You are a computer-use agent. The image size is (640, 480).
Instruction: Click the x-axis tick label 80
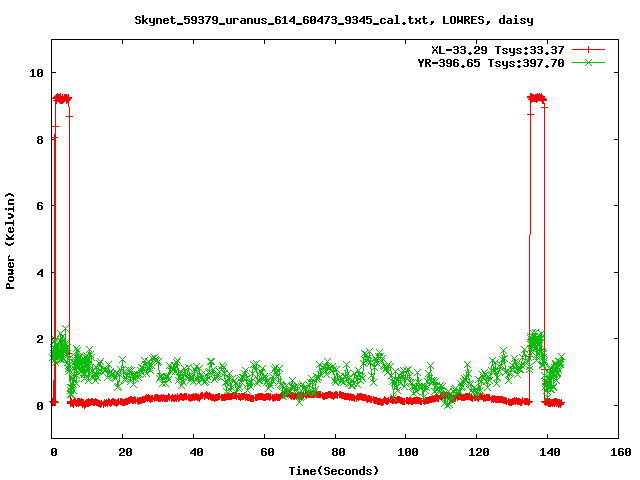click(x=338, y=452)
